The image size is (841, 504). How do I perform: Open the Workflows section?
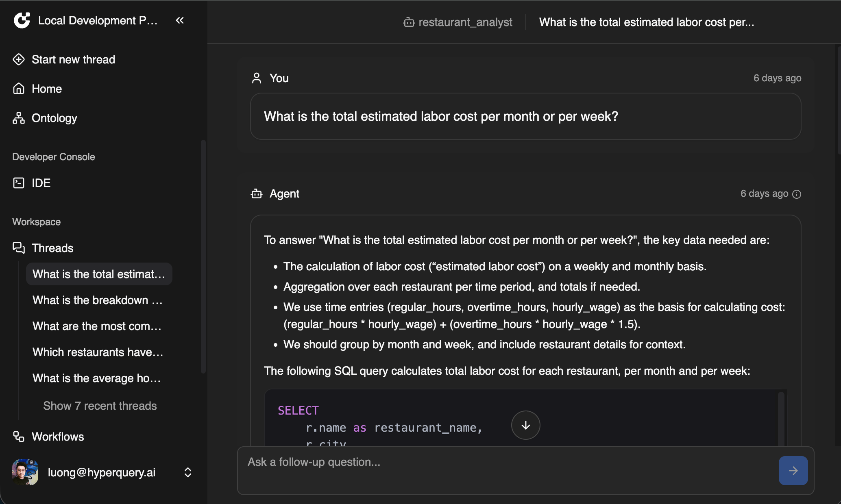pos(57,437)
